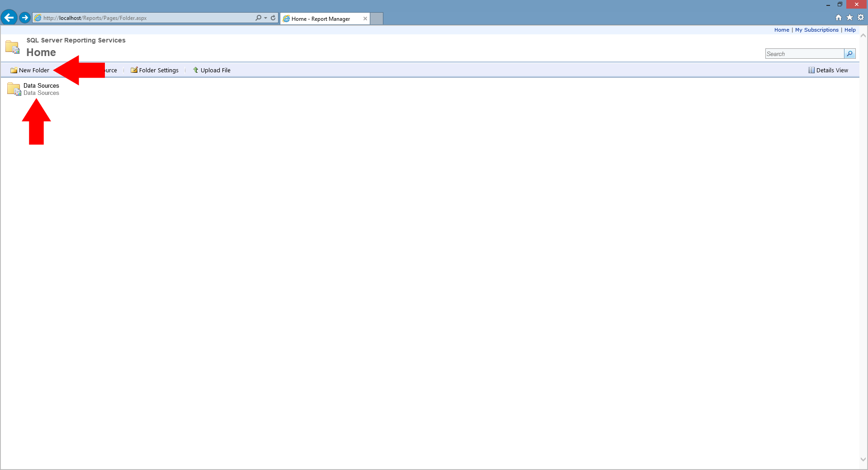
Task: Open the Home link in top-right
Action: [x=781, y=30]
